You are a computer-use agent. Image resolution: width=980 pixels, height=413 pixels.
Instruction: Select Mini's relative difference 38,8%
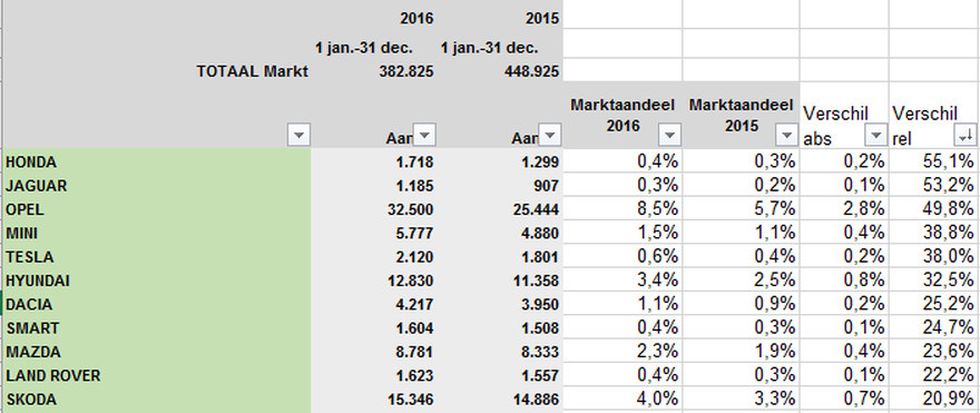click(948, 232)
